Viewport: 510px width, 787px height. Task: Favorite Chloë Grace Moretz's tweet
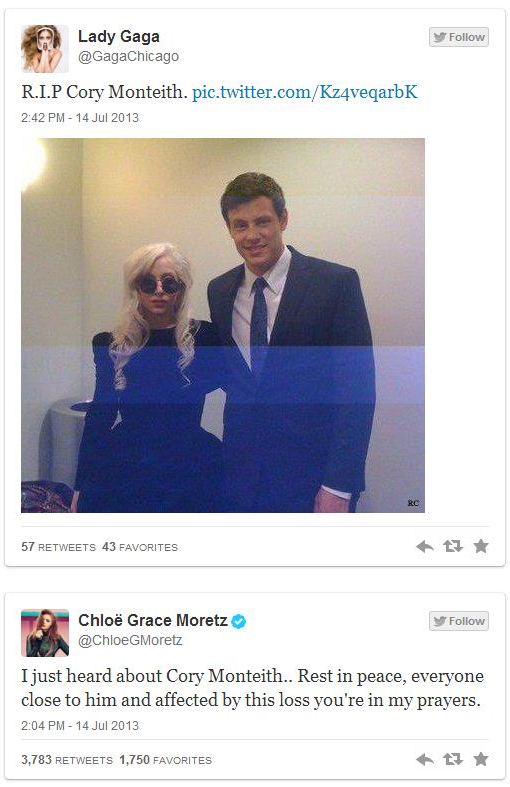pyautogui.click(x=480, y=759)
